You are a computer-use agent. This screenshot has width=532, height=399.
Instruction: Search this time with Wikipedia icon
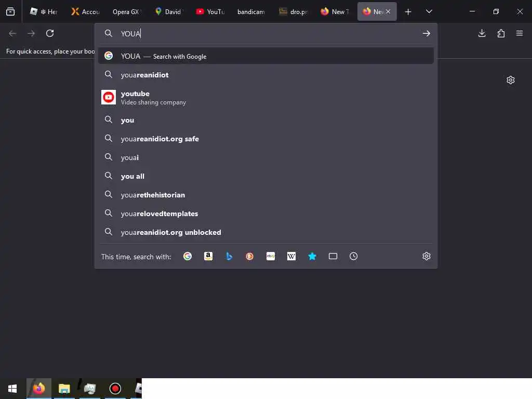coord(291,256)
